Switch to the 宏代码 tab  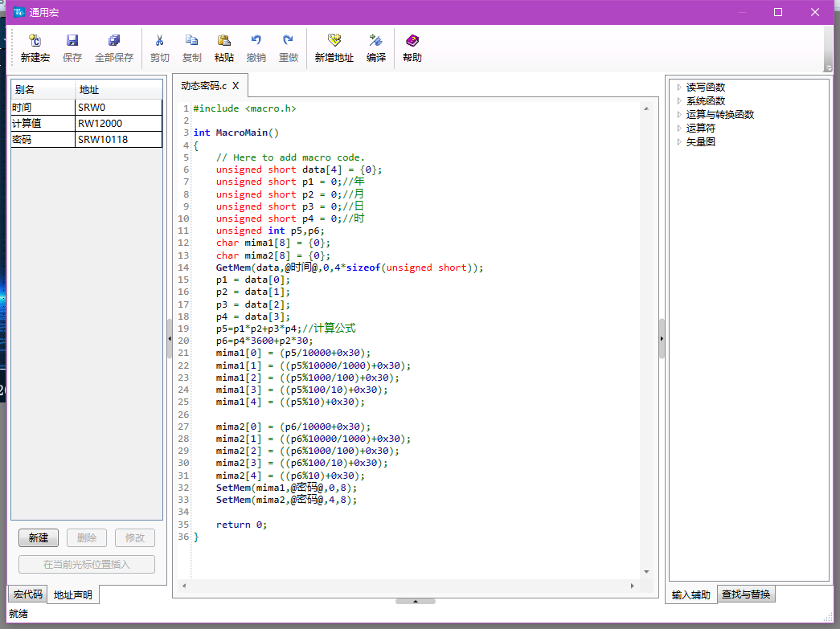point(28,594)
